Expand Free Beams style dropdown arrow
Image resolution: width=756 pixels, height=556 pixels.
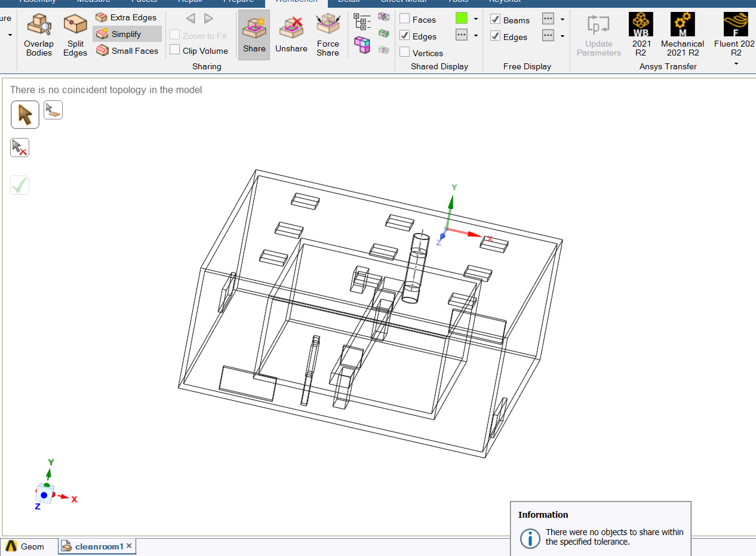[x=563, y=19]
